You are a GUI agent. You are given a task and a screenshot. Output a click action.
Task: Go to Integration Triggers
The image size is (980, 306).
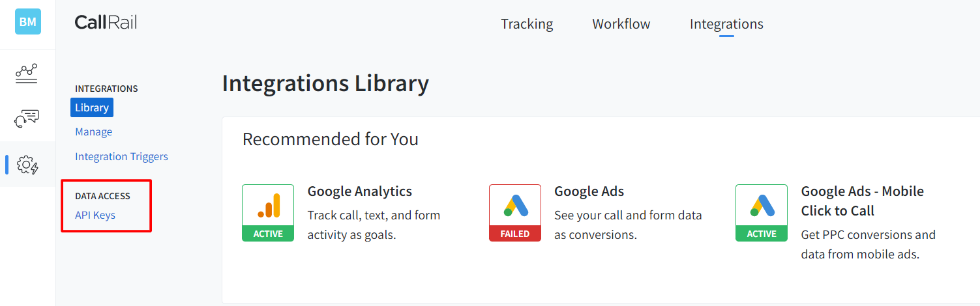(x=121, y=156)
